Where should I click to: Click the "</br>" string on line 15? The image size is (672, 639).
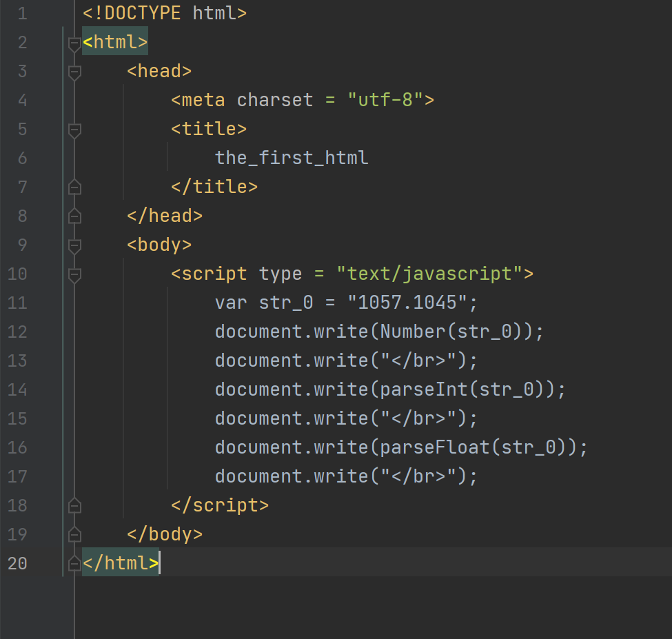(x=418, y=418)
